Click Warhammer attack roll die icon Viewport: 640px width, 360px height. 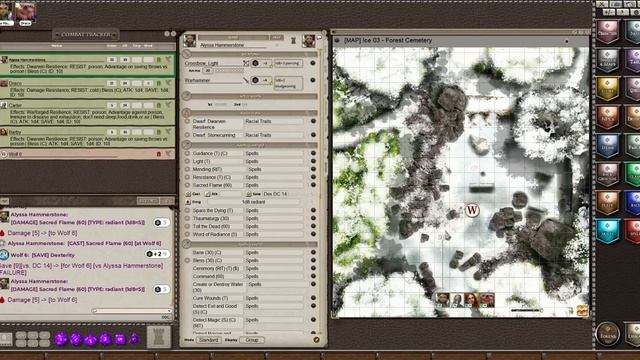click(x=255, y=80)
